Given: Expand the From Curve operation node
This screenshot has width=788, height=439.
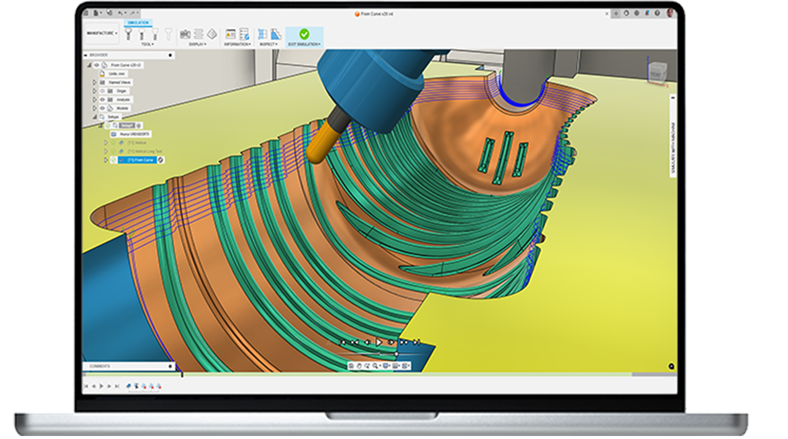Looking at the screenshot, I should (106, 160).
